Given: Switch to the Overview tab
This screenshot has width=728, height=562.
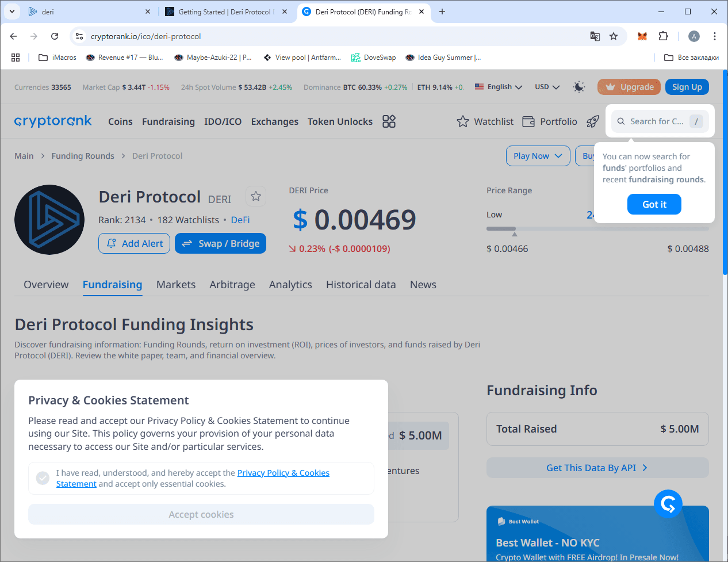Looking at the screenshot, I should pyautogui.click(x=46, y=285).
